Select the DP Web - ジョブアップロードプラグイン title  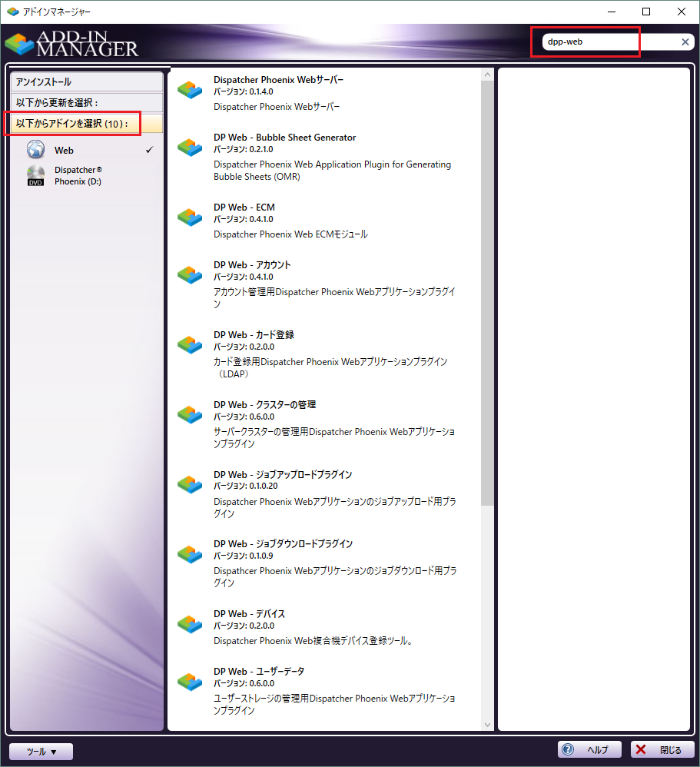283,475
